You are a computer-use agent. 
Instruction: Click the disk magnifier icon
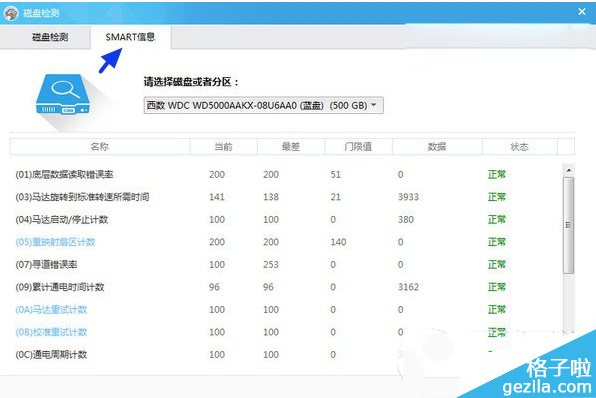[63, 94]
